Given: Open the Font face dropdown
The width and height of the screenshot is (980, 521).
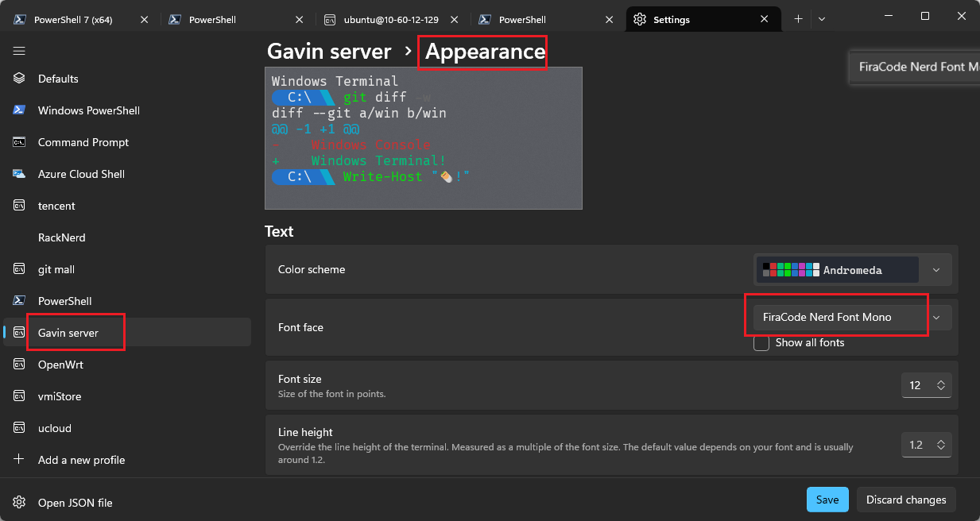Looking at the screenshot, I should coord(852,318).
